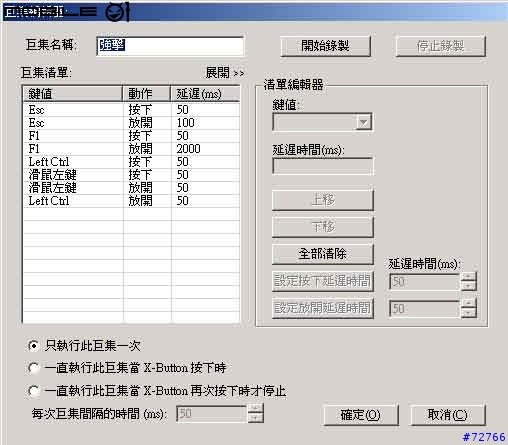Select the Esc 放開 100 row
The image size is (508, 445).
tap(131, 123)
